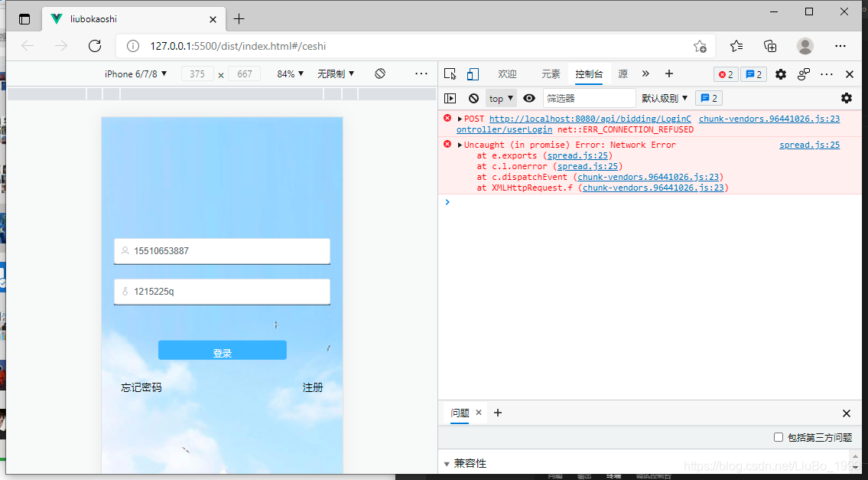
Task: Select the 问题 drawer tab
Action: pos(460,413)
